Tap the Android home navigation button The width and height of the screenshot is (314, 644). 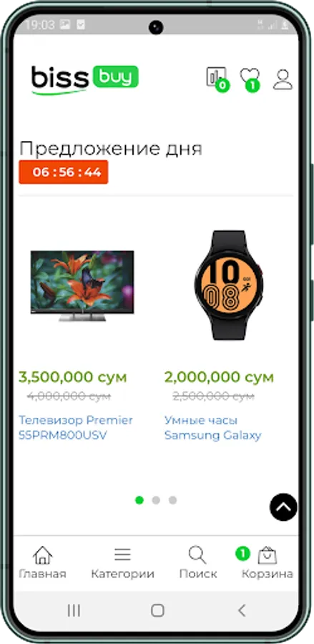point(157,610)
